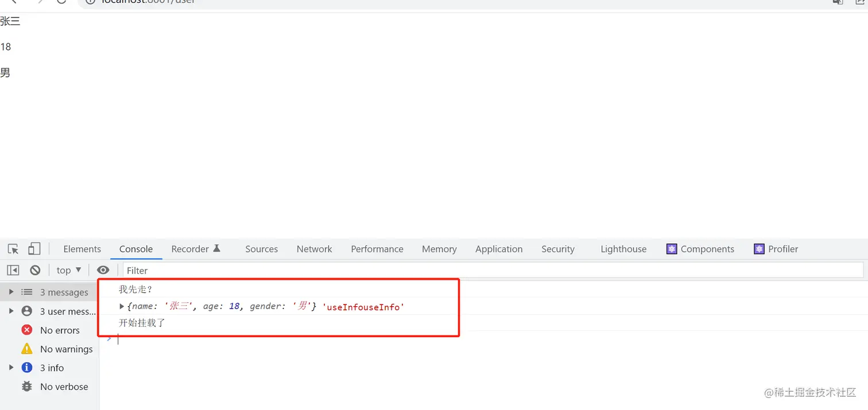
Task: Click the page text '18'
Action: pyautogui.click(x=6, y=47)
